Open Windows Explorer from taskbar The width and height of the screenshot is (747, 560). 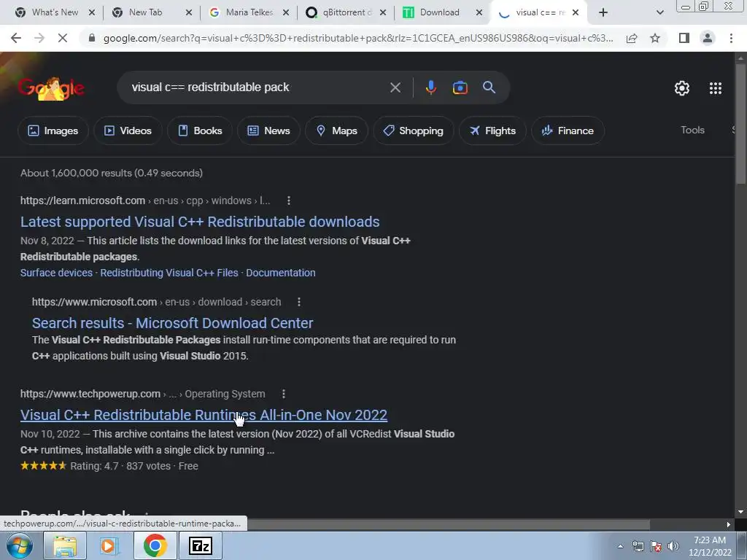(65, 545)
